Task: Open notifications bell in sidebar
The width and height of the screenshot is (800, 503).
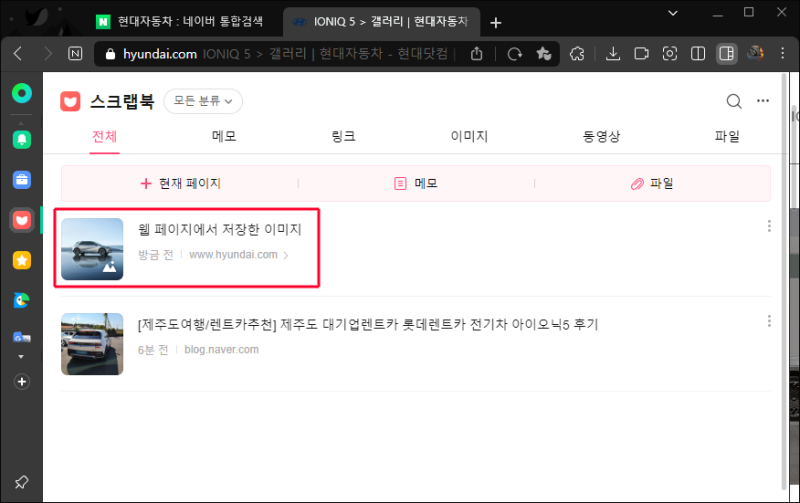Action: pos(21,139)
